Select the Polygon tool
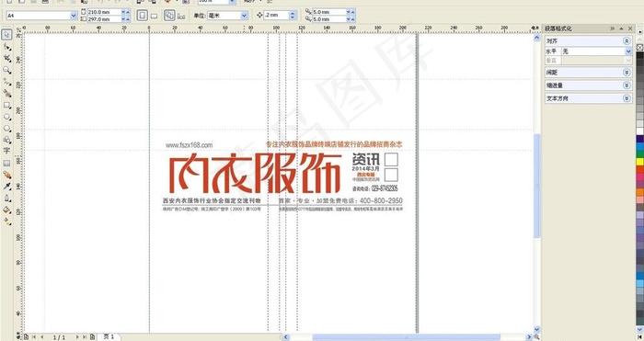 6,129
